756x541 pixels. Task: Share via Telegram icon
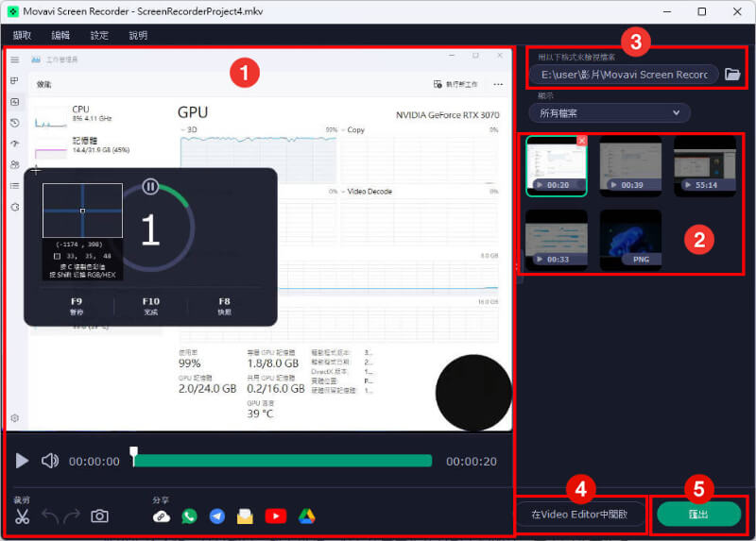tap(217, 516)
